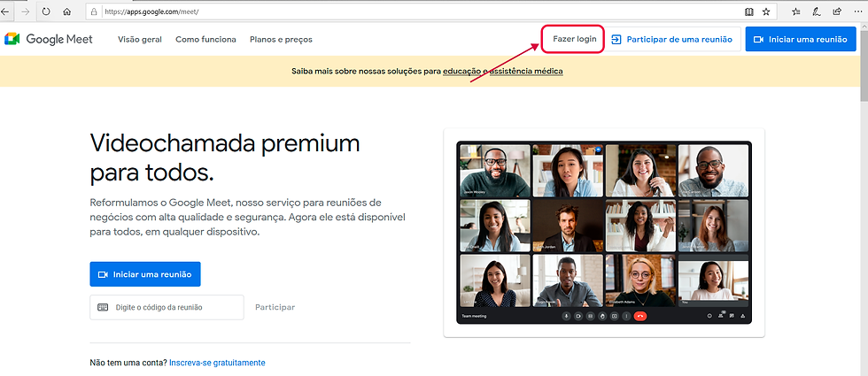Click the people icon in the preview image
Screen dimensions: 868x376
pos(721,316)
